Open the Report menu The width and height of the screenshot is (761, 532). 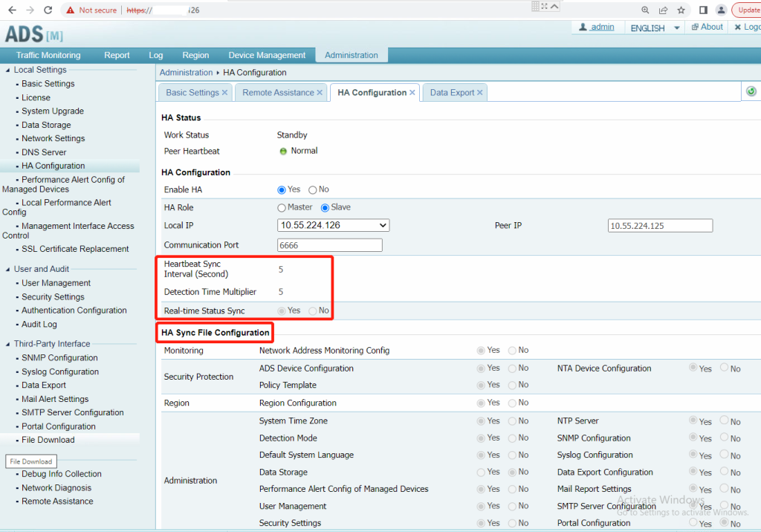117,55
